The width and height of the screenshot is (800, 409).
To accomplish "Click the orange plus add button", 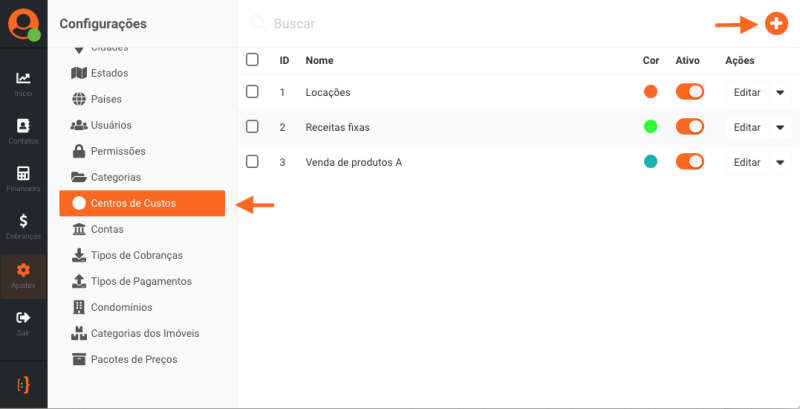I will (x=775, y=23).
